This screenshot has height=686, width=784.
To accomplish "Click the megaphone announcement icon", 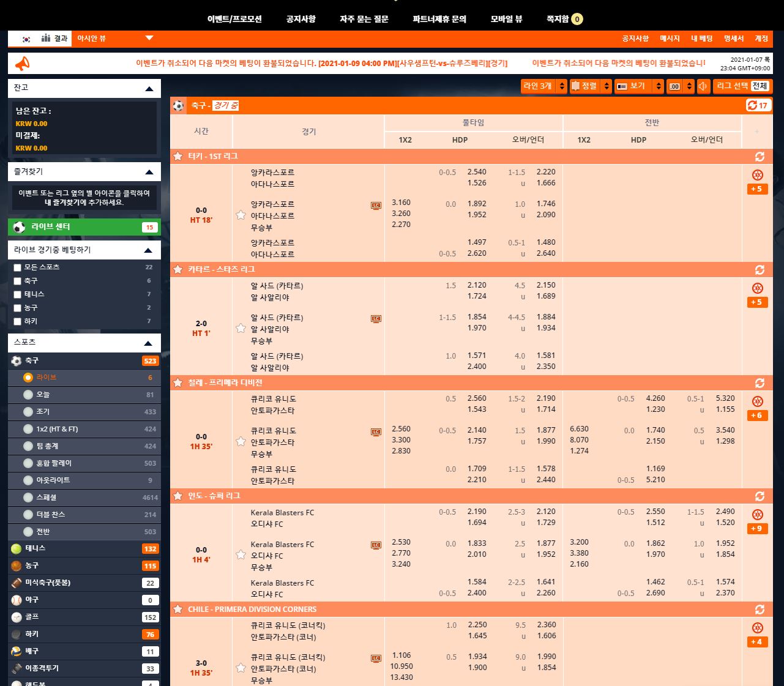I will (x=22, y=64).
